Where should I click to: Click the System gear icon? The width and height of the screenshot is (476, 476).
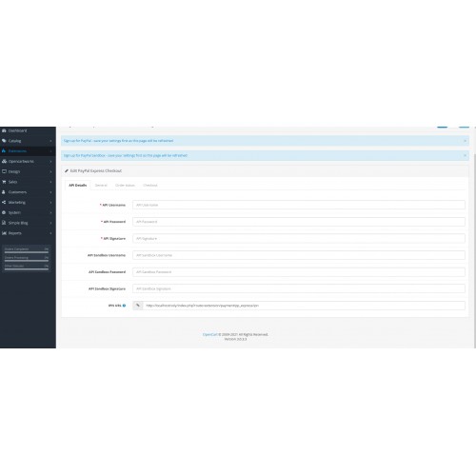pyautogui.click(x=4, y=212)
